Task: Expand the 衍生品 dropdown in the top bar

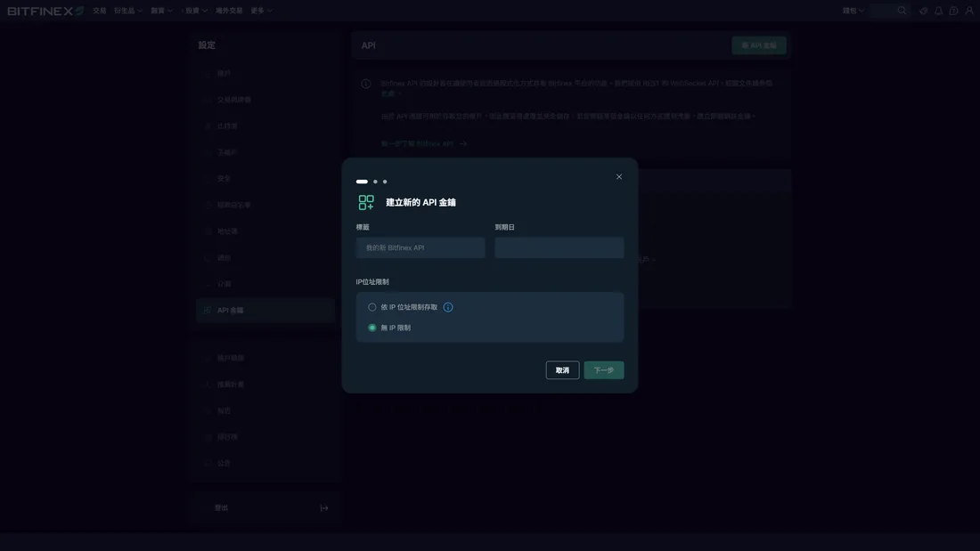Action: pyautogui.click(x=128, y=11)
